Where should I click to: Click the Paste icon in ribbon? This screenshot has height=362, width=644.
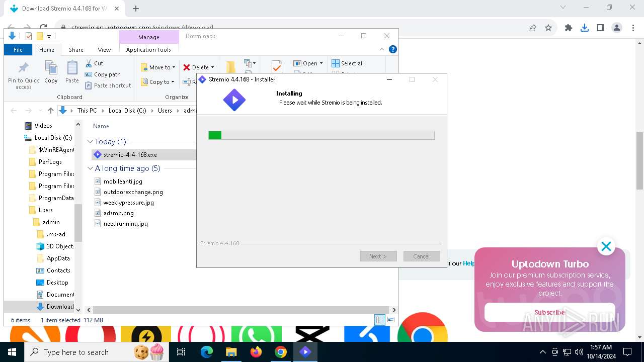[x=72, y=72]
